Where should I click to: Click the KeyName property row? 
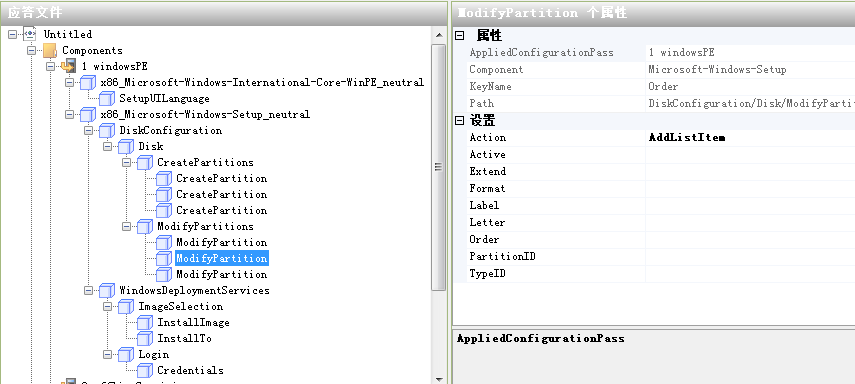coord(660,86)
